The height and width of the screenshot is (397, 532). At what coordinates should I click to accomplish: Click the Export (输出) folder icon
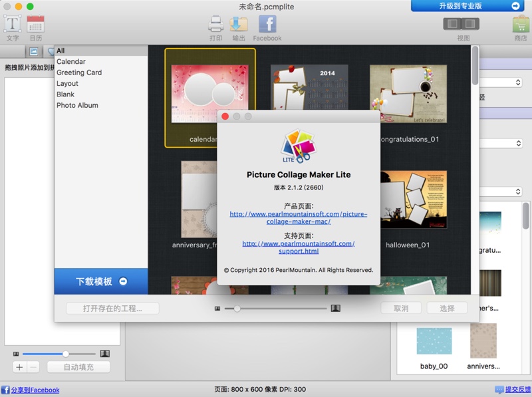(x=239, y=24)
